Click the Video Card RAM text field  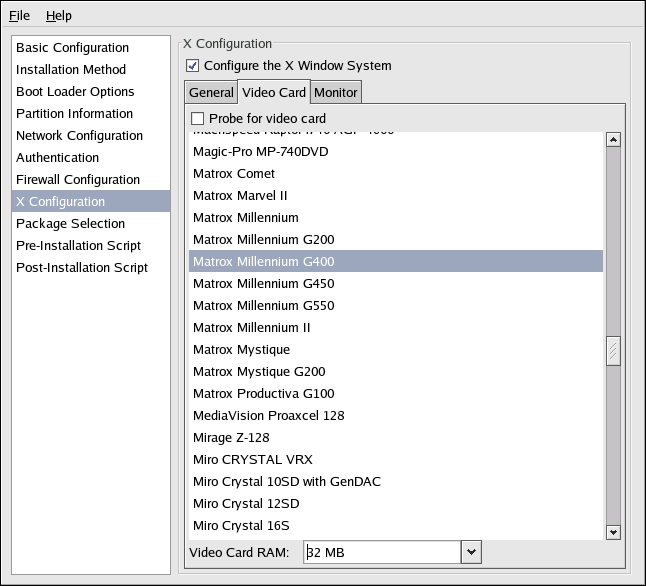pos(380,552)
